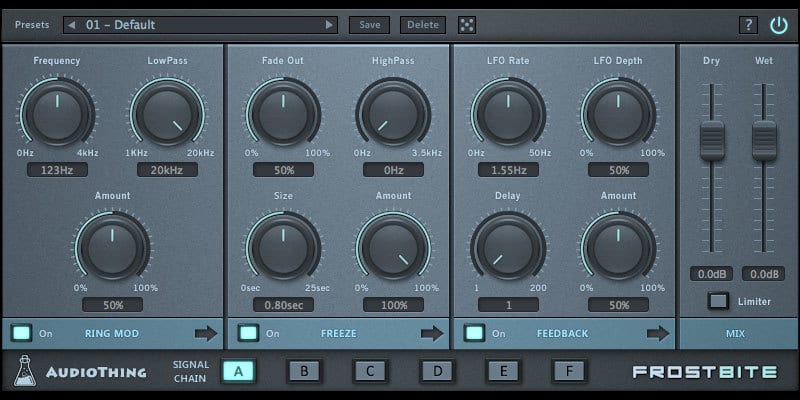Select signal chain D
This screenshot has width=800, height=400.
pos(437,371)
